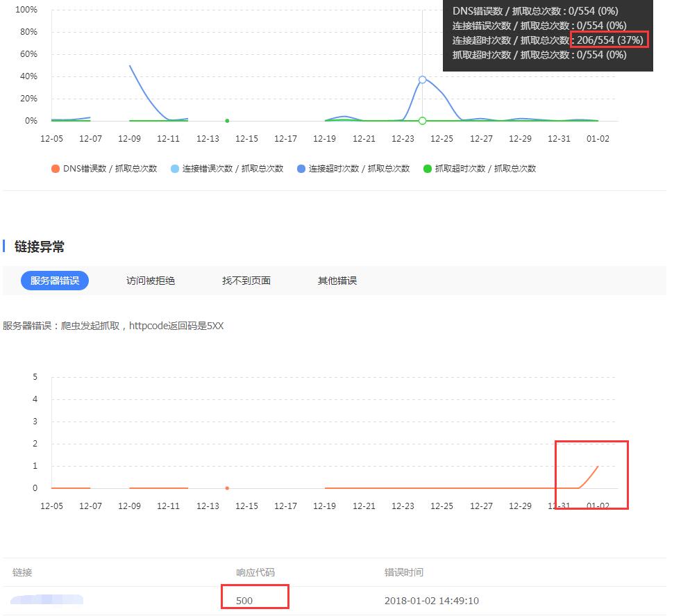Viewport: 690px width, 616px height.
Task: Click the green hollow marker on the zero line
Action: click(x=423, y=121)
